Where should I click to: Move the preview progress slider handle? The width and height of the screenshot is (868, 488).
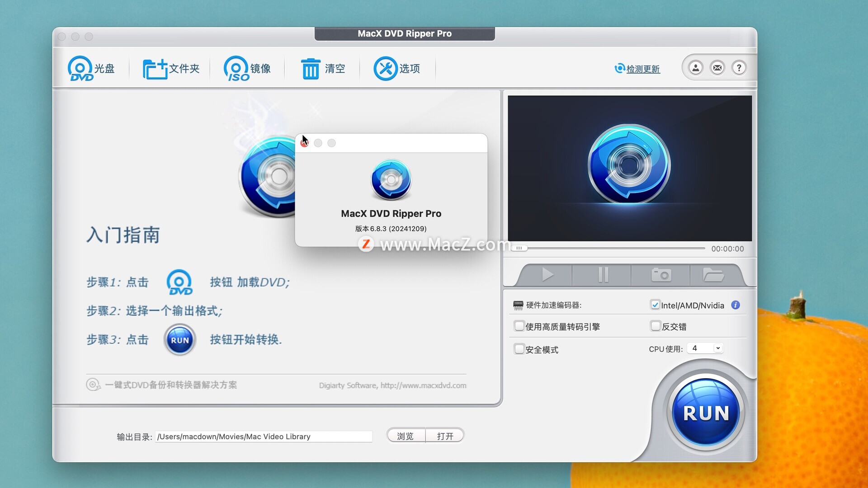pos(519,248)
